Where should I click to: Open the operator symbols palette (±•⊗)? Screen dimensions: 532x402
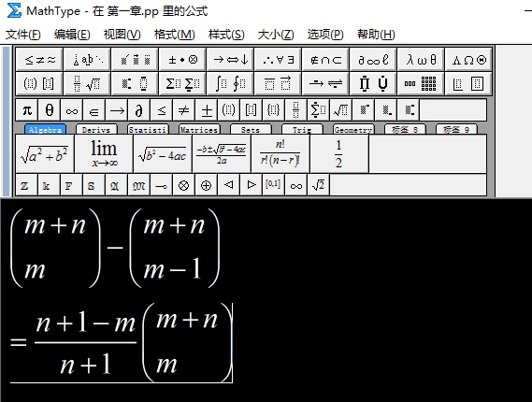tap(182, 60)
